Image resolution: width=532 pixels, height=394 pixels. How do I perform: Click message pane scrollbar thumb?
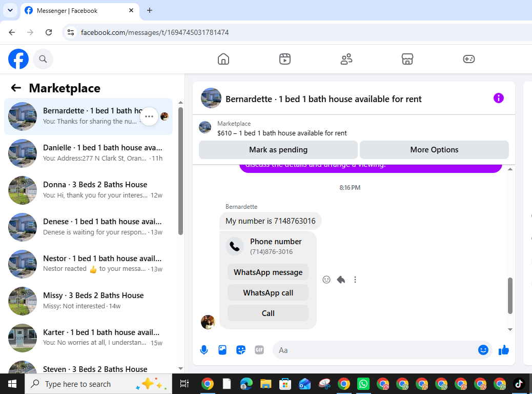(510, 295)
